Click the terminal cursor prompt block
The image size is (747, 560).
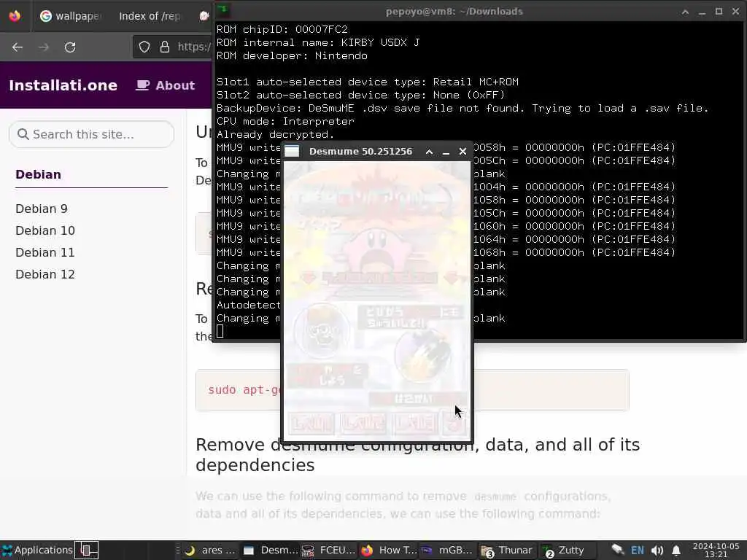pyautogui.click(x=220, y=331)
